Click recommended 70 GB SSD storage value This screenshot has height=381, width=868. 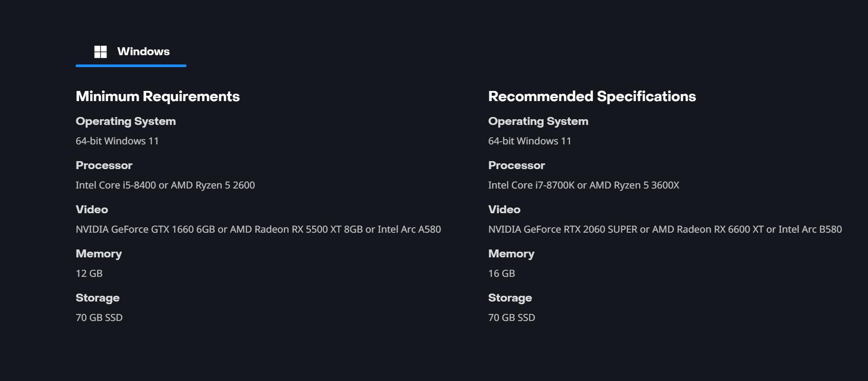pyautogui.click(x=511, y=317)
